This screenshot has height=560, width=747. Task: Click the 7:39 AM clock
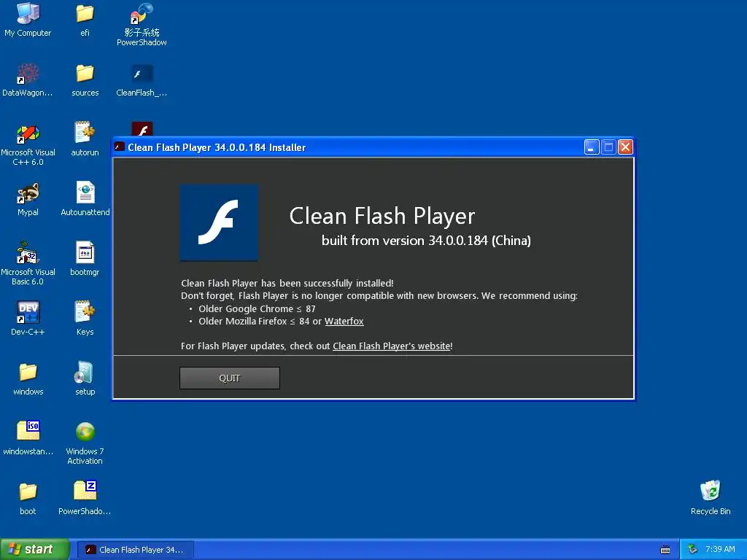pyautogui.click(x=720, y=550)
